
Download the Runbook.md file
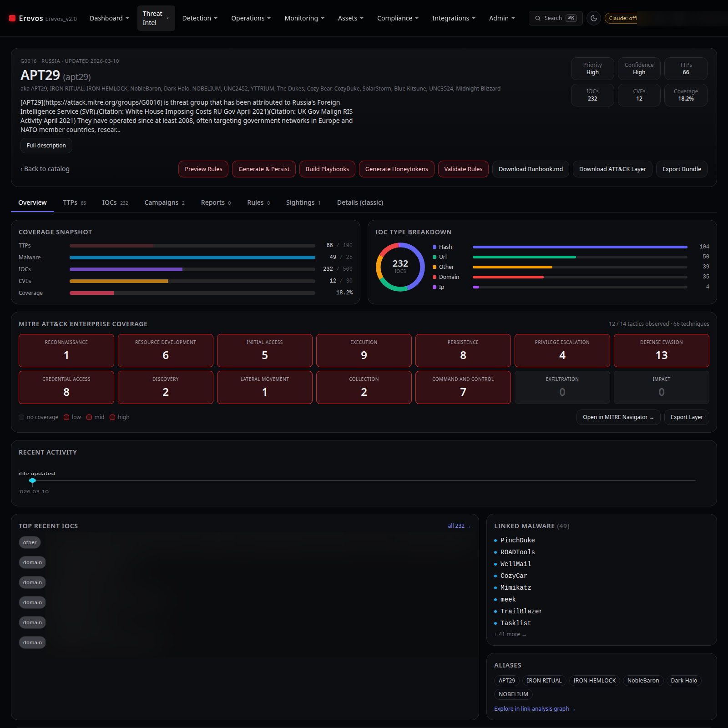click(531, 169)
